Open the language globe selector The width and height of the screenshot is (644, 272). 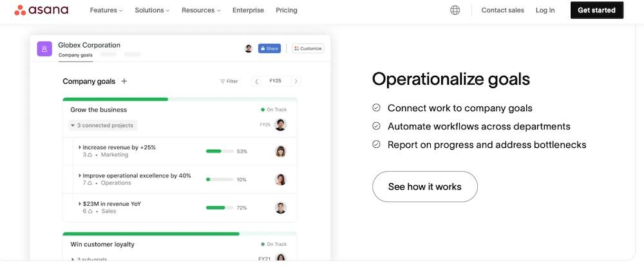[x=455, y=10]
